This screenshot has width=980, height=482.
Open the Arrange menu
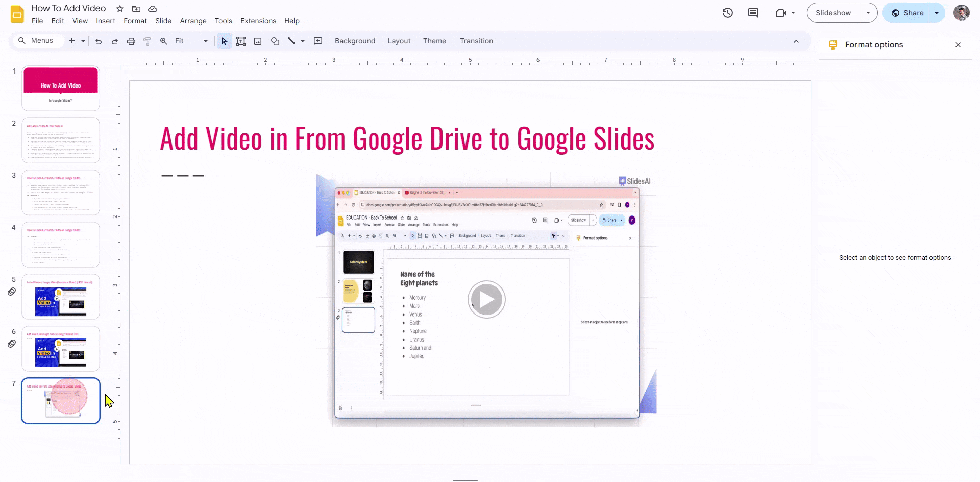click(193, 21)
